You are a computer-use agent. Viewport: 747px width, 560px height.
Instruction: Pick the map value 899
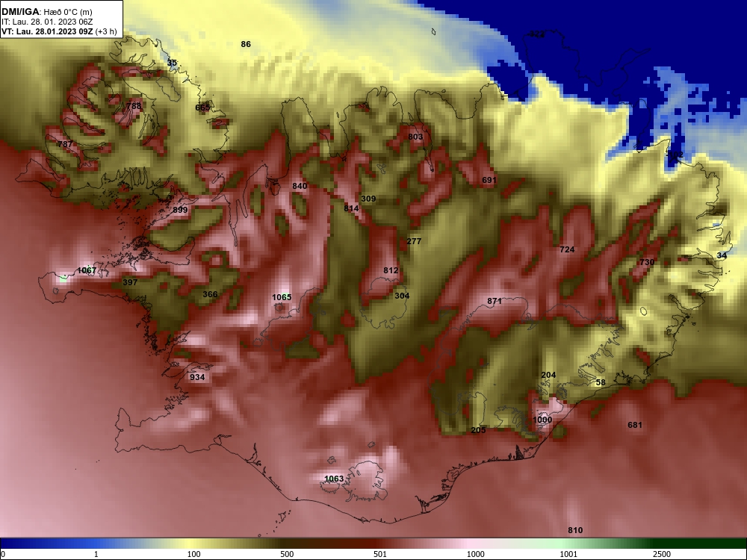(180, 210)
